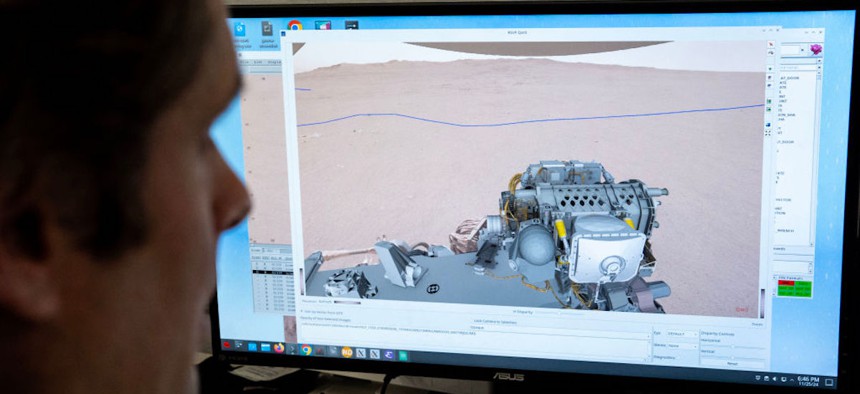Click the Horizontal disparity slider
Viewport: 860px width, 394px height.
(x=733, y=347)
